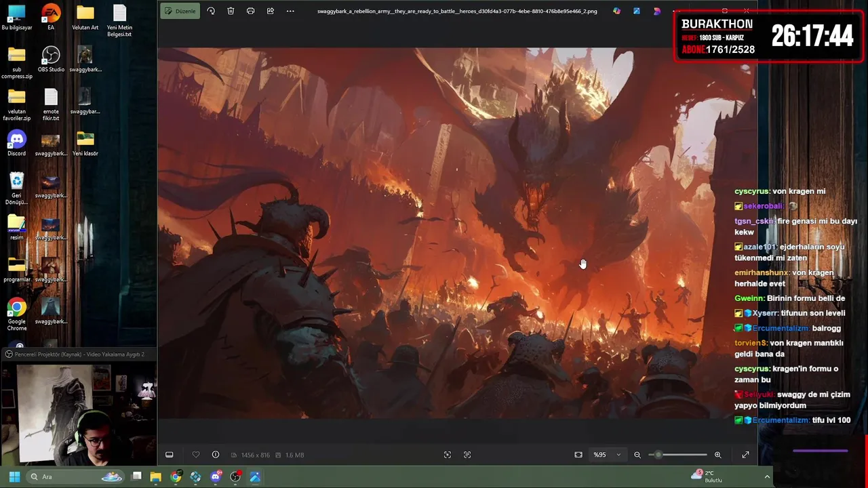Select the EA desktop shortcut
The height and width of the screenshot is (488, 868).
click(x=51, y=18)
